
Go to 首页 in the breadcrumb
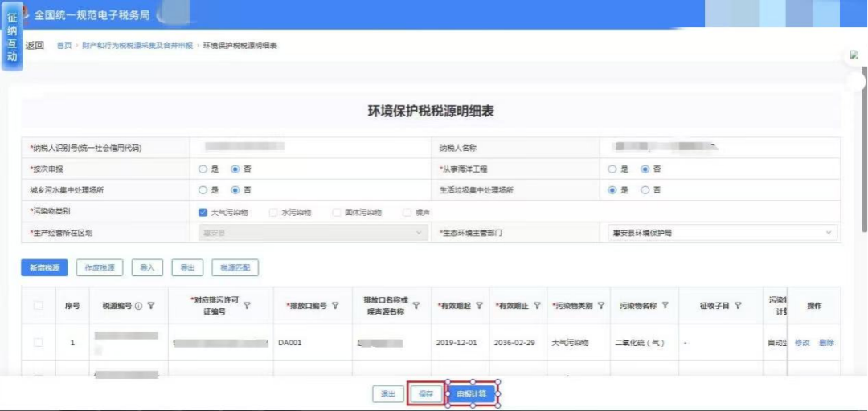pyautogui.click(x=63, y=46)
